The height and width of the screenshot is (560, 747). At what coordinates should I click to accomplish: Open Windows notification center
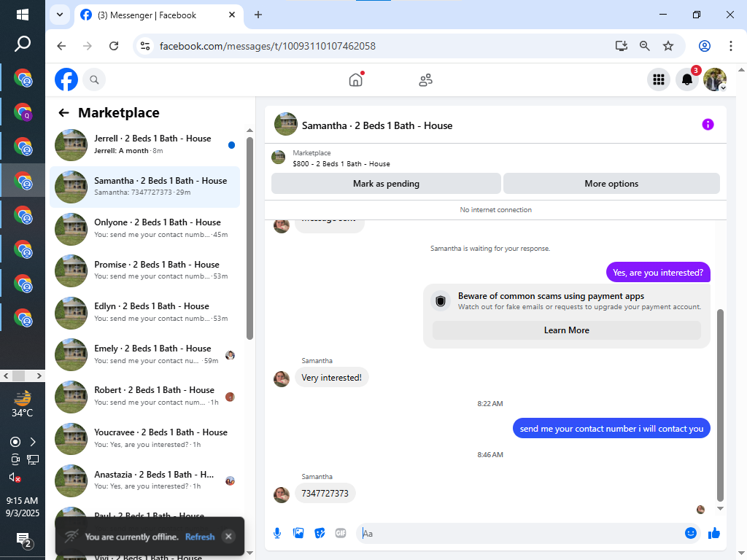click(24, 540)
